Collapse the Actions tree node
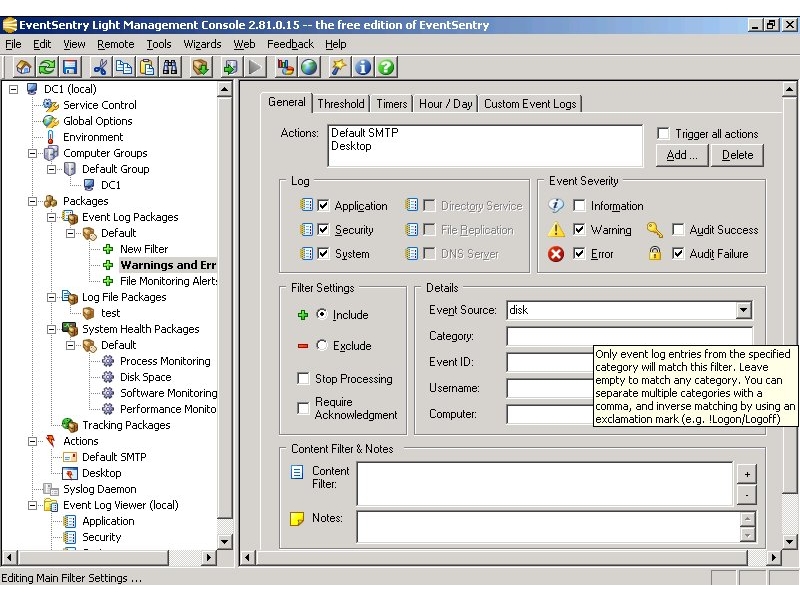800x600 pixels. point(33,441)
